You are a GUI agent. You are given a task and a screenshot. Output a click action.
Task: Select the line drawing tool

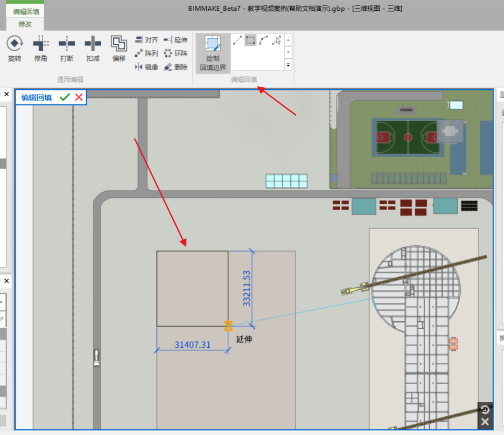pos(237,40)
